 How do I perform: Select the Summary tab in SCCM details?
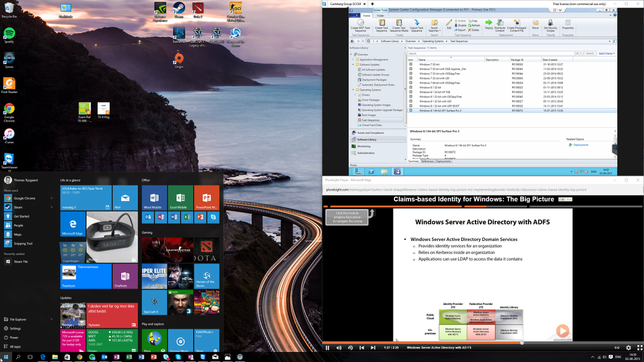coord(414,161)
